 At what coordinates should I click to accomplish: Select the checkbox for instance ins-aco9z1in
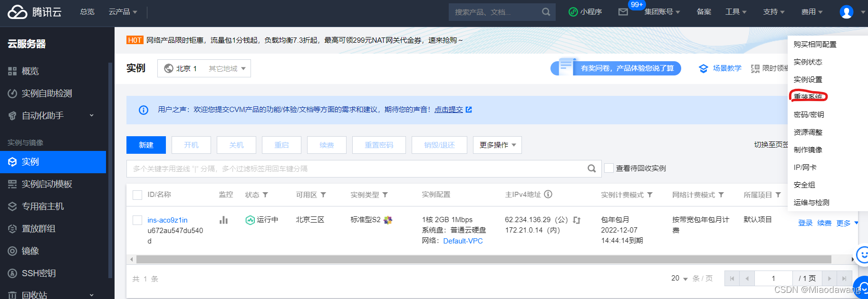pyautogui.click(x=137, y=220)
